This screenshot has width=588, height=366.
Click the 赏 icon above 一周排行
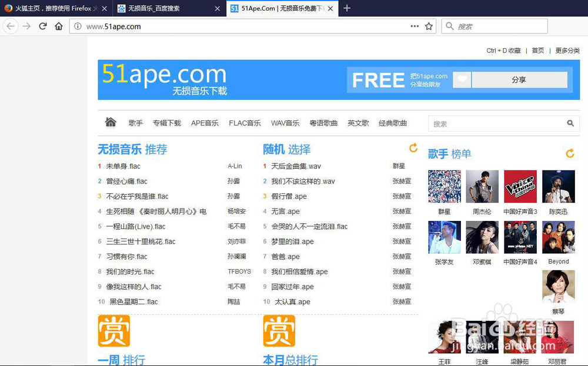pos(114,331)
